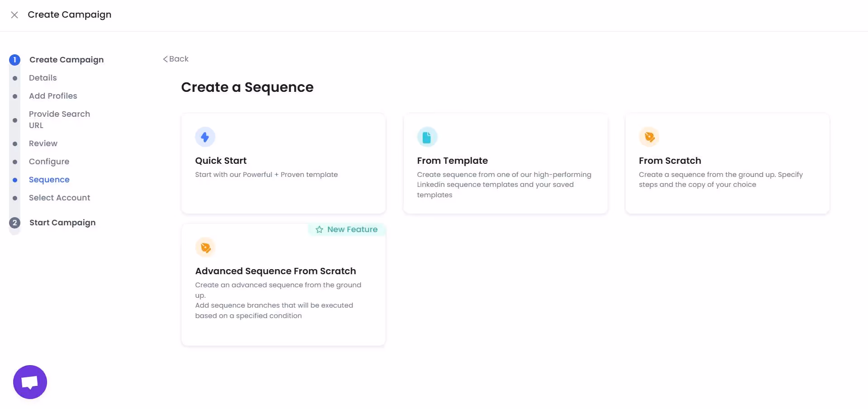
Task: Expand step 1 Create Campaign circle
Action: pos(14,59)
